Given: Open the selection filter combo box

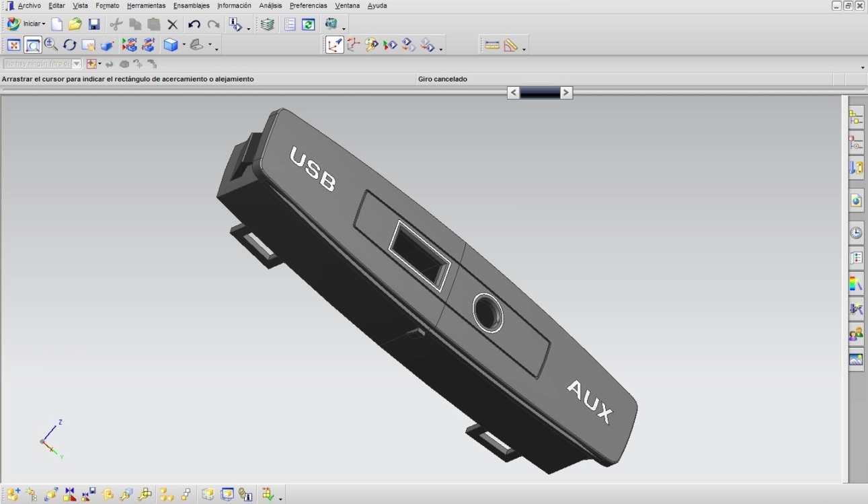Looking at the screenshot, I should coord(77,64).
